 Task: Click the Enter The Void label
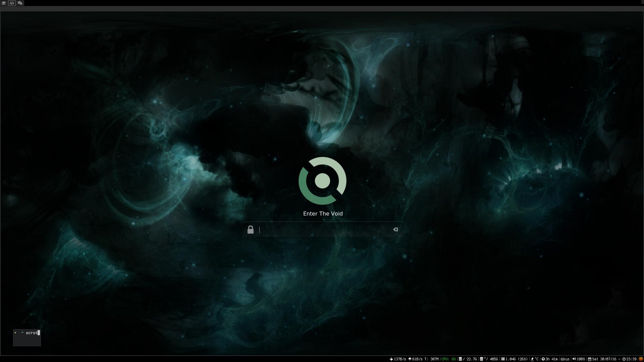coord(323,214)
